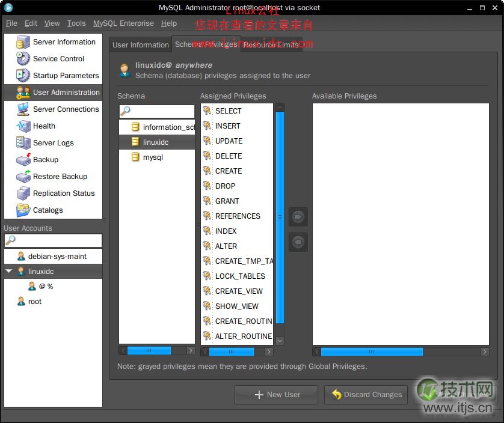Click Assigned Privileges horizontal scrollbar thumb
504x423 pixels.
(232, 351)
